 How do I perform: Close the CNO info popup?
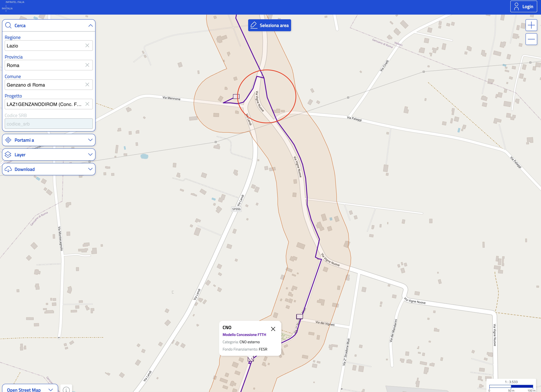click(x=273, y=329)
